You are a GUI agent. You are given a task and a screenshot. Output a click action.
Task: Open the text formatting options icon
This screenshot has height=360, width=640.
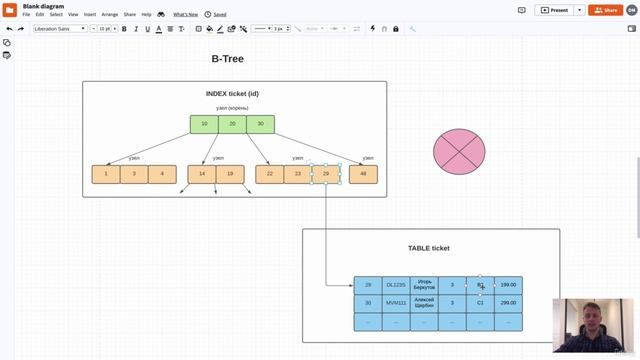pyautogui.click(x=182, y=29)
